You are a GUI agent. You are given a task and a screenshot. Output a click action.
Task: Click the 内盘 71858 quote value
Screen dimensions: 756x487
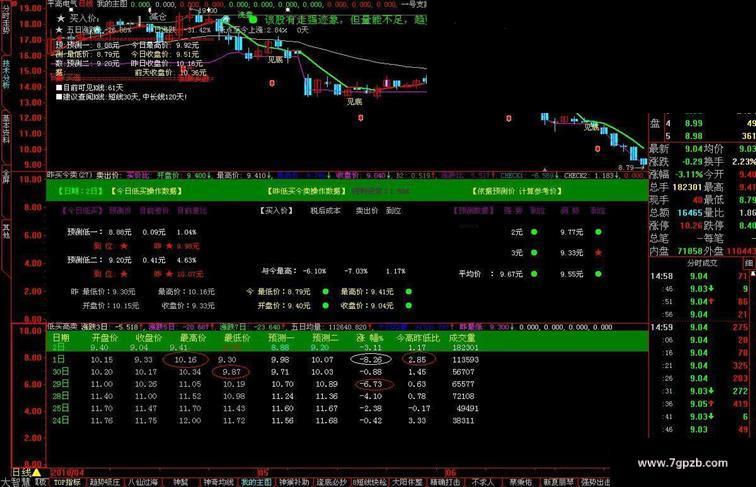(x=689, y=251)
